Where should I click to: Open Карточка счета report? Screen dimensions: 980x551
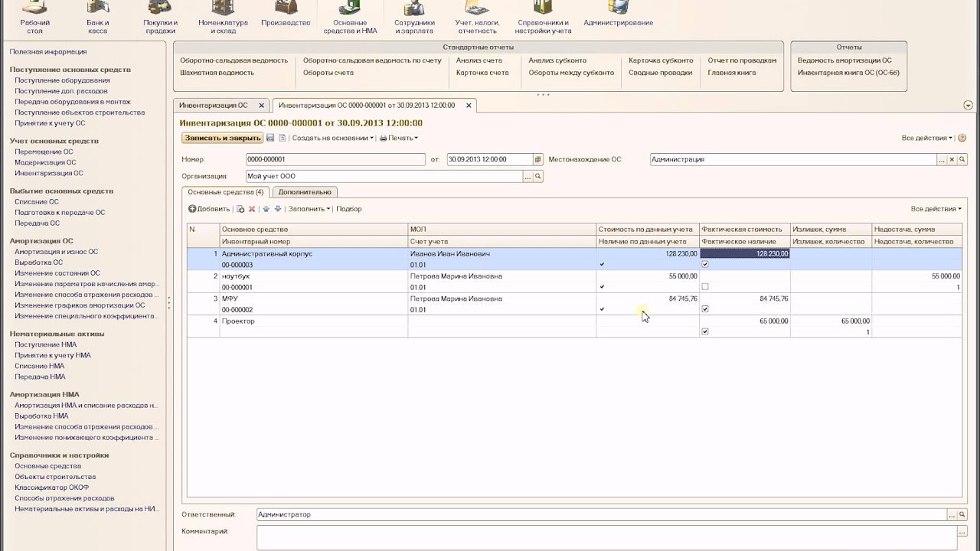point(482,73)
